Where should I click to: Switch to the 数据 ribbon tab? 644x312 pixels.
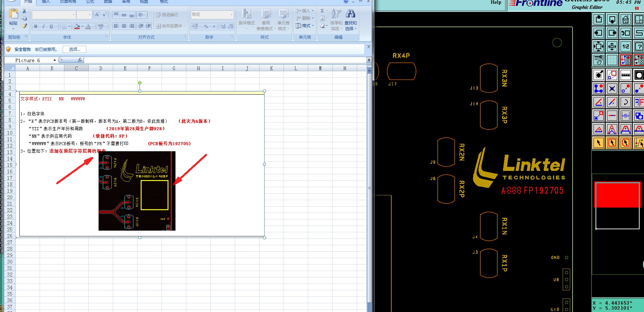(x=108, y=2)
